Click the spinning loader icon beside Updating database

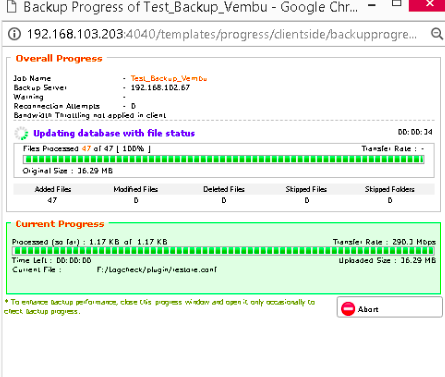pyautogui.click(x=21, y=133)
